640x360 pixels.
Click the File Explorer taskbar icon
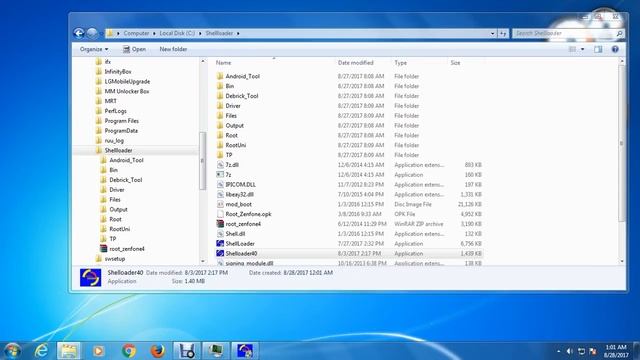(x=69, y=351)
